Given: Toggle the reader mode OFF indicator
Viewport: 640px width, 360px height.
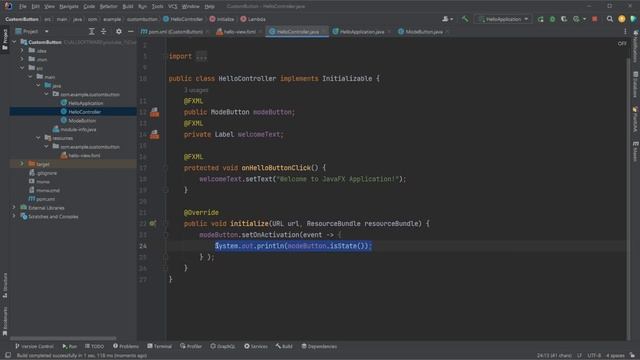Looking at the screenshot, I should [622, 43].
